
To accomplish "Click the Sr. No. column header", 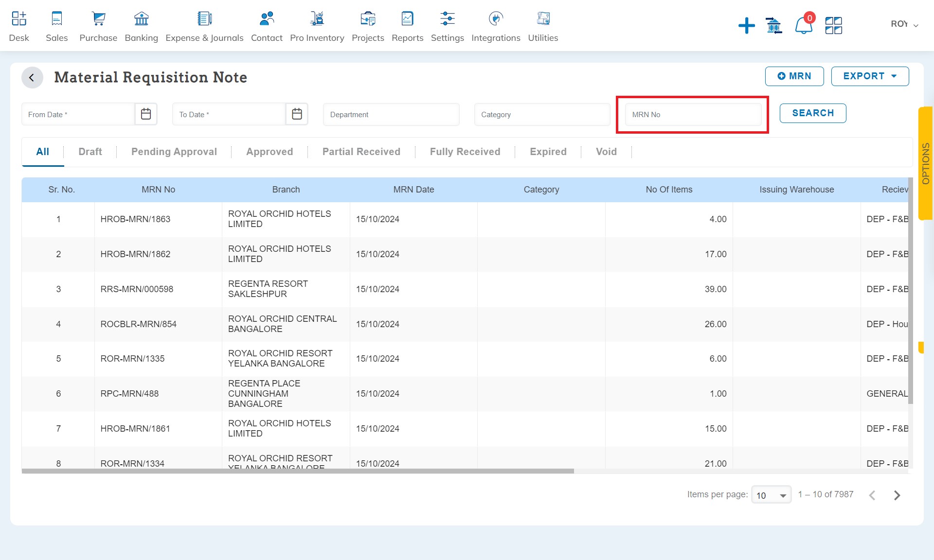I will 61,190.
